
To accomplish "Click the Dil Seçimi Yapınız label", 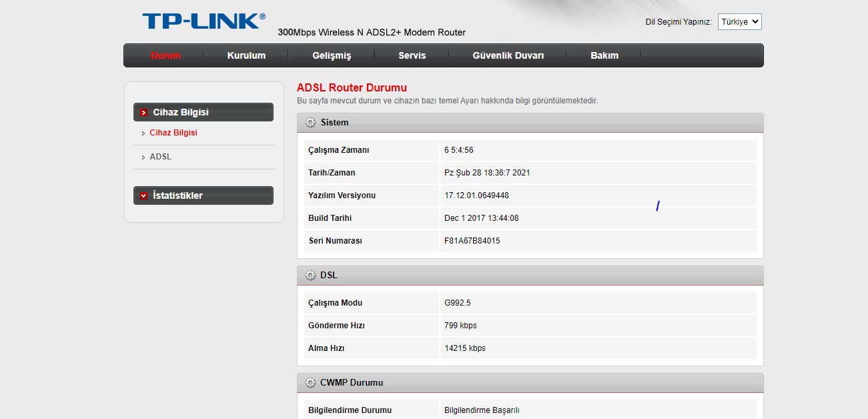I will (679, 22).
